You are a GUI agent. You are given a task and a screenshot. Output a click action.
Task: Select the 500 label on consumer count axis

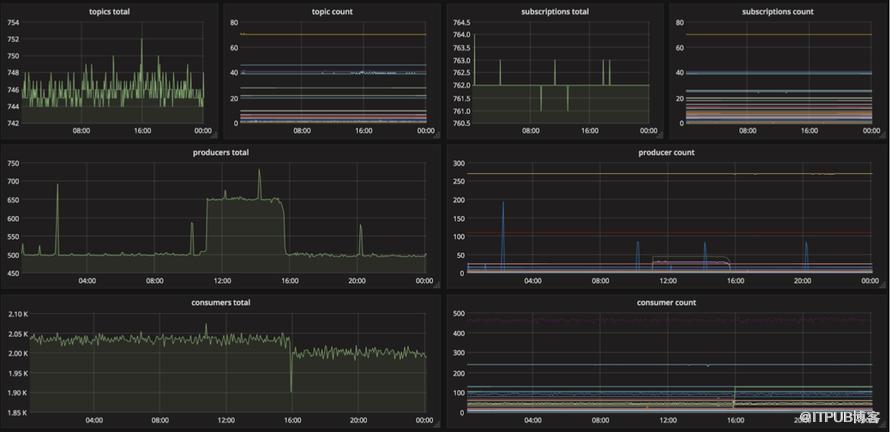click(459, 314)
